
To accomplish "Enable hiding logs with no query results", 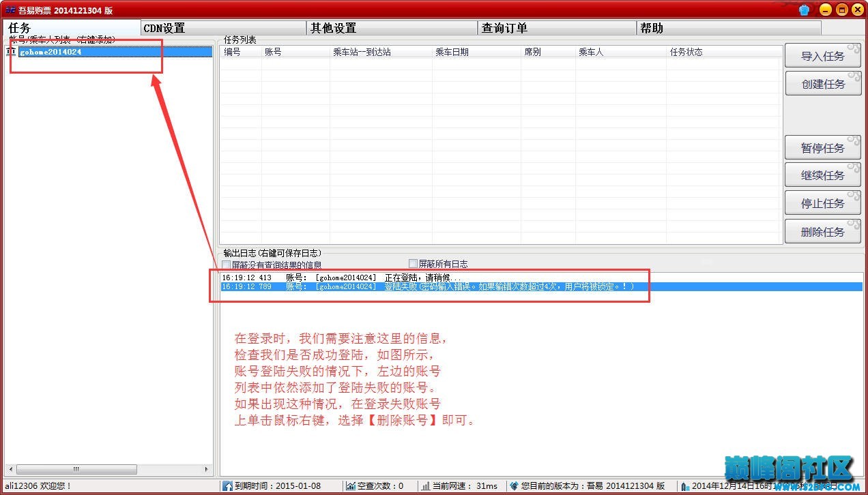I will coord(227,265).
